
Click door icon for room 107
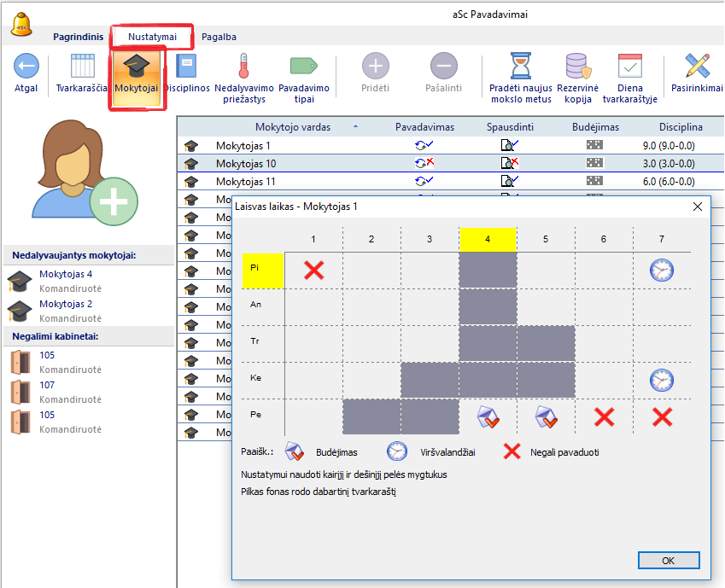pyautogui.click(x=20, y=392)
